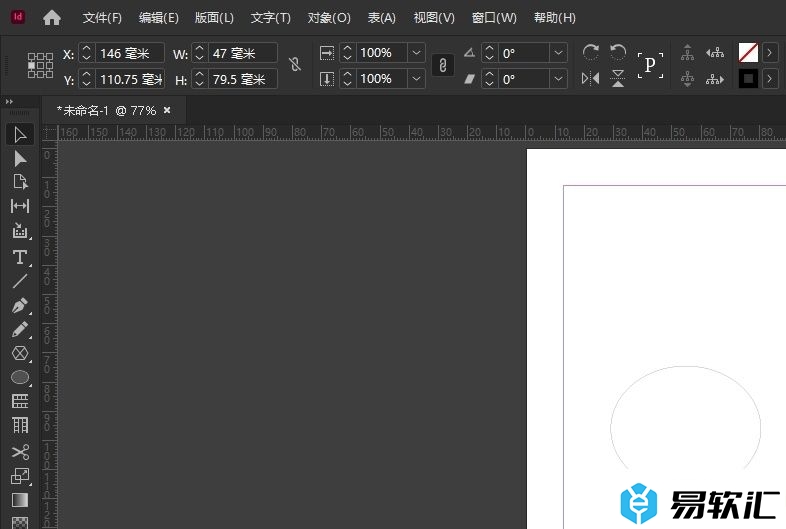Set the reference point locator
The height and width of the screenshot is (529, 786).
point(40,65)
